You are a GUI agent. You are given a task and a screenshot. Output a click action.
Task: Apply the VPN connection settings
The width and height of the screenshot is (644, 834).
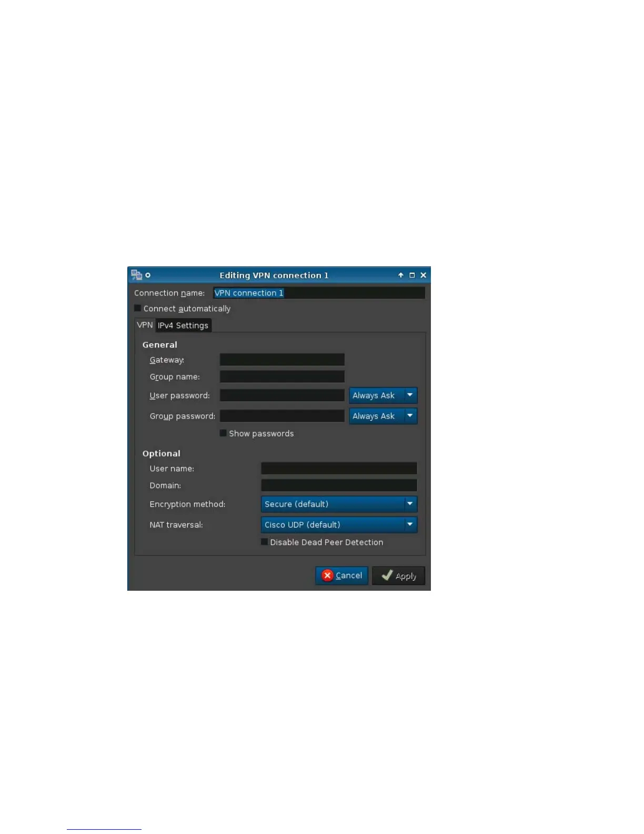point(398,575)
